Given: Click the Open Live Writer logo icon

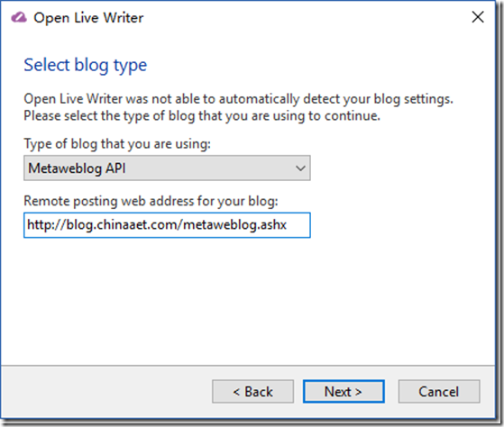Looking at the screenshot, I should (x=19, y=17).
